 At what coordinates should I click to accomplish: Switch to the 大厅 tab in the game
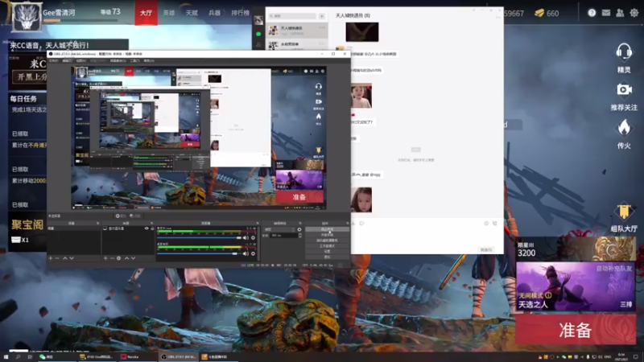[x=147, y=13]
